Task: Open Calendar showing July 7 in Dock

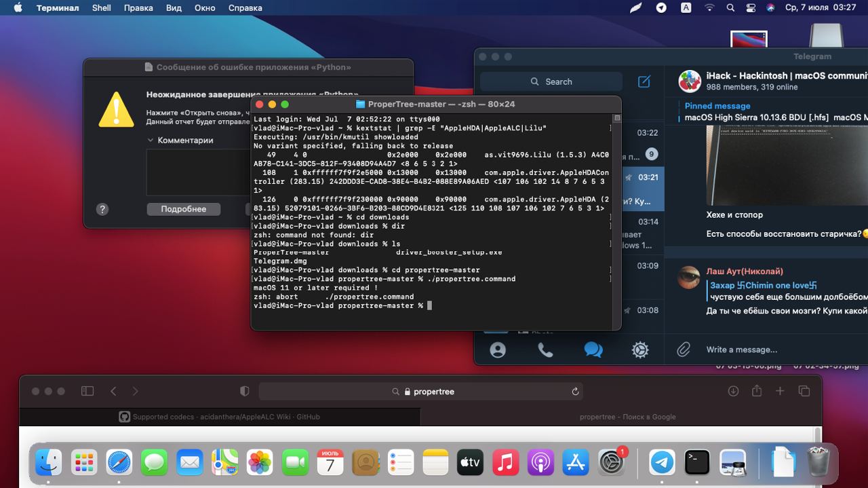Action: [330, 463]
